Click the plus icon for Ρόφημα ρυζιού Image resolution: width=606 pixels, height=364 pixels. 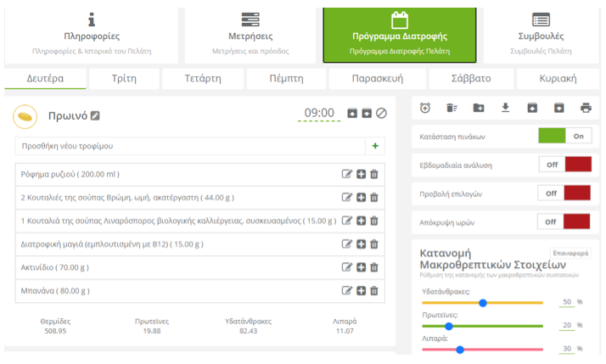361,174
